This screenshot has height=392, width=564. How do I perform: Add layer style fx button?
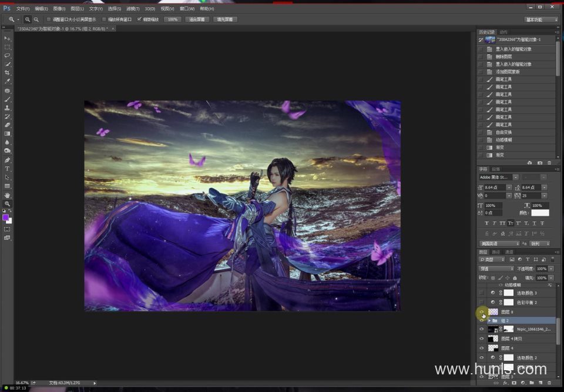point(505,383)
